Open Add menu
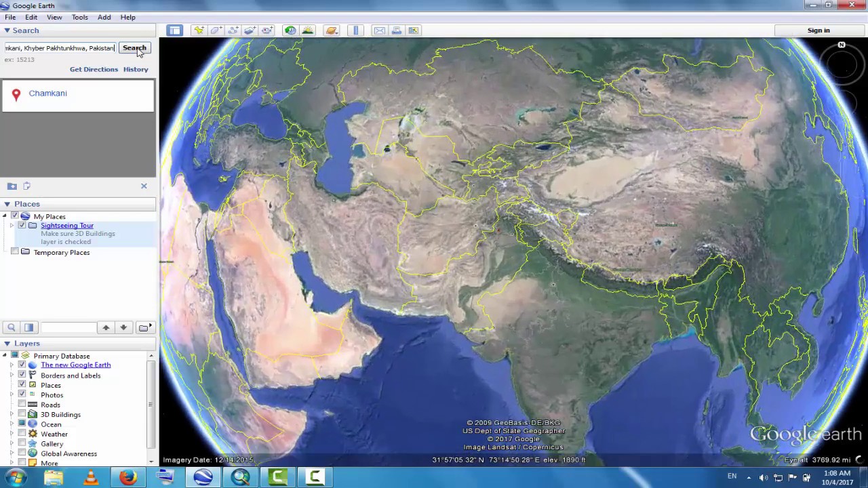Viewport: 868px width, 488px height. click(104, 17)
